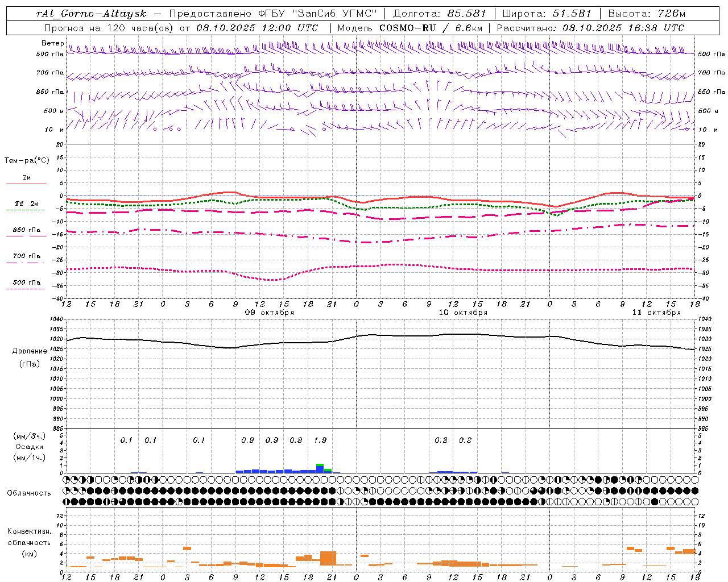Click the 09 октября date label
The image size is (728, 582).
tap(270, 313)
